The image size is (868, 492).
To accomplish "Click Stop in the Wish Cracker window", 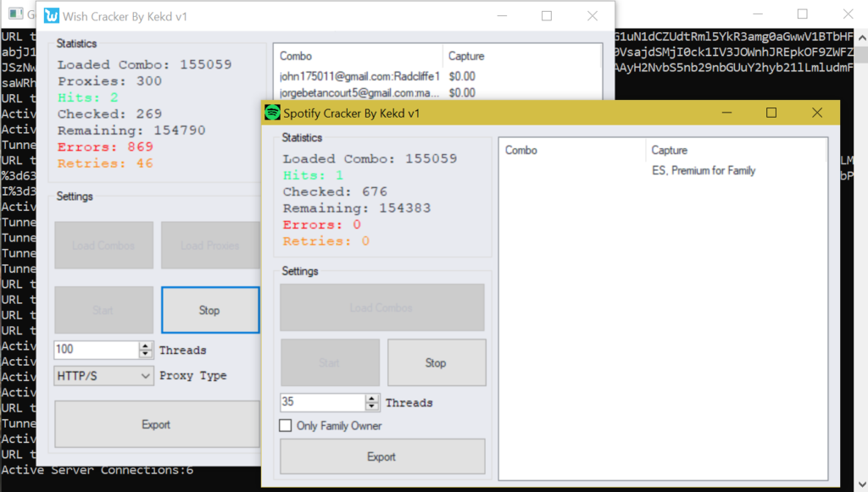I will click(x=210, y=310).
